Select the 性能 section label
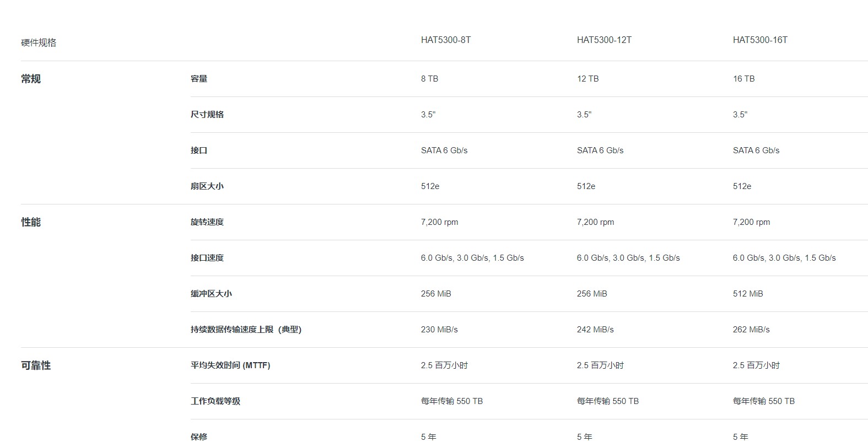This screenshot has width=868, height=447. click(x=31, y=222)
